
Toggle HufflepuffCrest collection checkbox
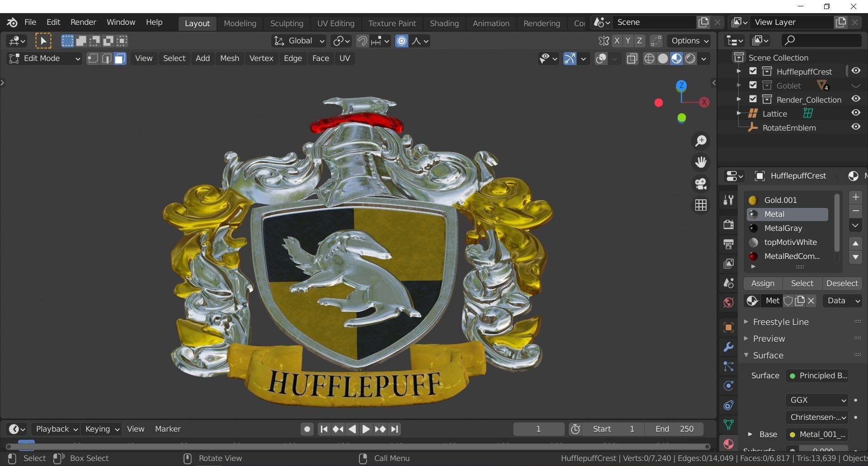[753, 71]
